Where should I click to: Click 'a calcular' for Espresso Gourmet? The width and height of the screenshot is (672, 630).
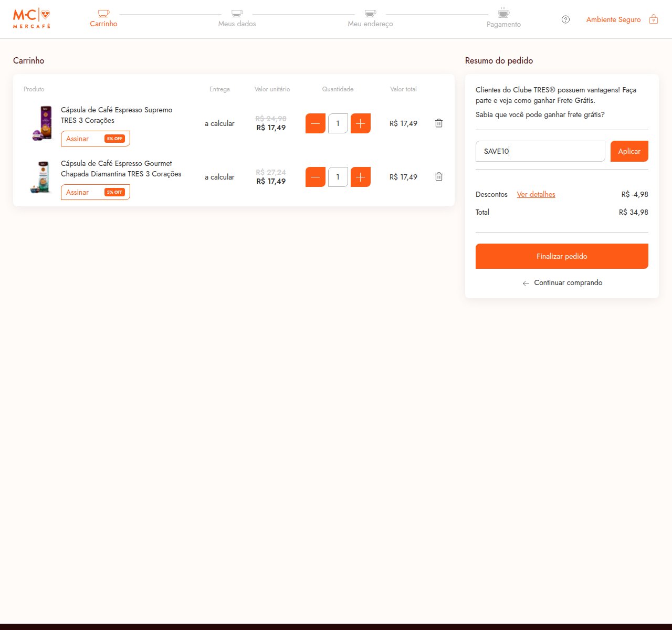219,177
